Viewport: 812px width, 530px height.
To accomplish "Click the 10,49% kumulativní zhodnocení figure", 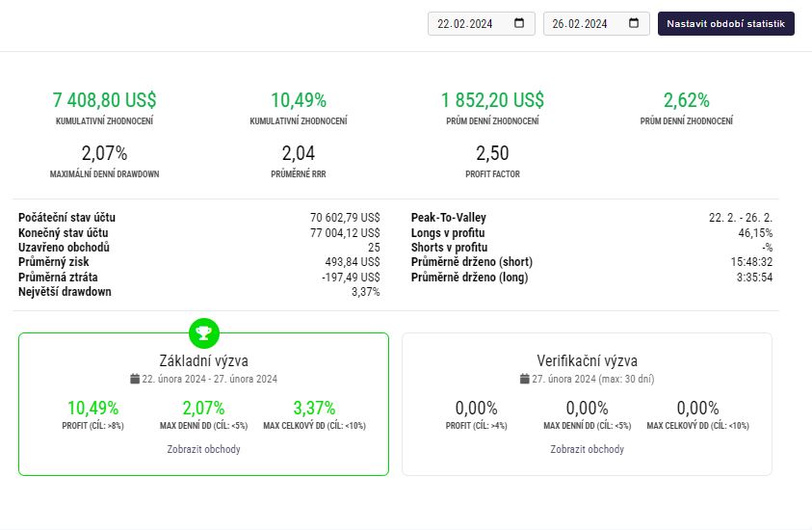I will pos(299,100).
